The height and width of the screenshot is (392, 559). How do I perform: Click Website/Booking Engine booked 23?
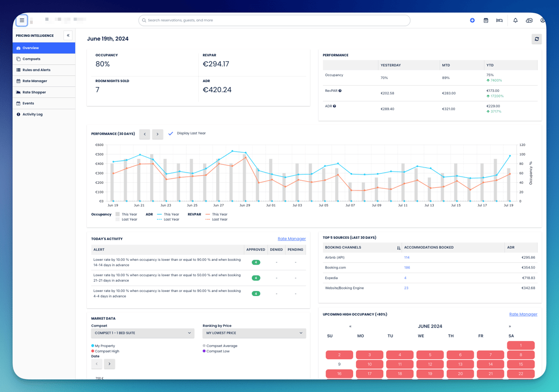(406, 288)
